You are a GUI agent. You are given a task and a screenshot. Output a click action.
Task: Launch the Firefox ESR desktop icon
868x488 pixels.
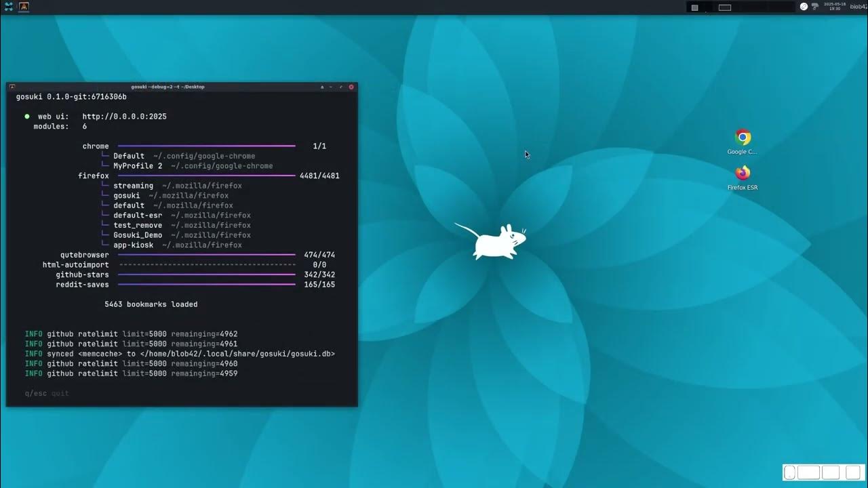click(x=743, y=174)
